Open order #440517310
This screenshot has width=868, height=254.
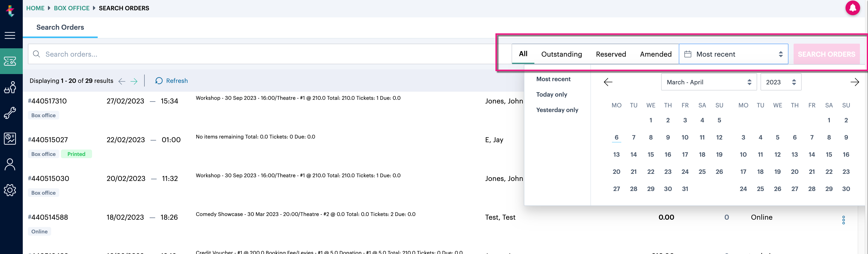(47, 101)
